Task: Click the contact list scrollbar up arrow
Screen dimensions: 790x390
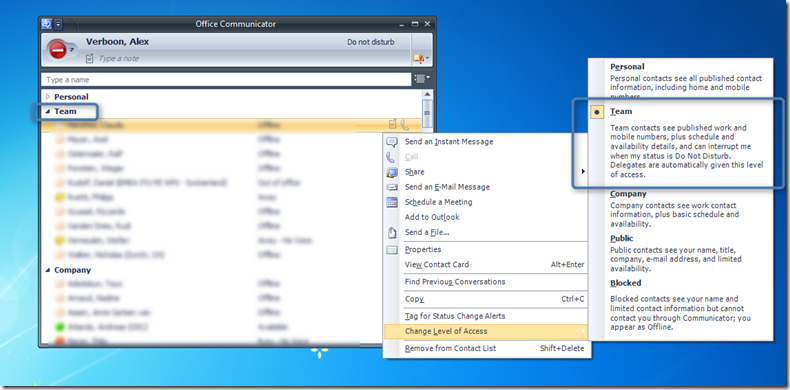Action: coord(427,94)
